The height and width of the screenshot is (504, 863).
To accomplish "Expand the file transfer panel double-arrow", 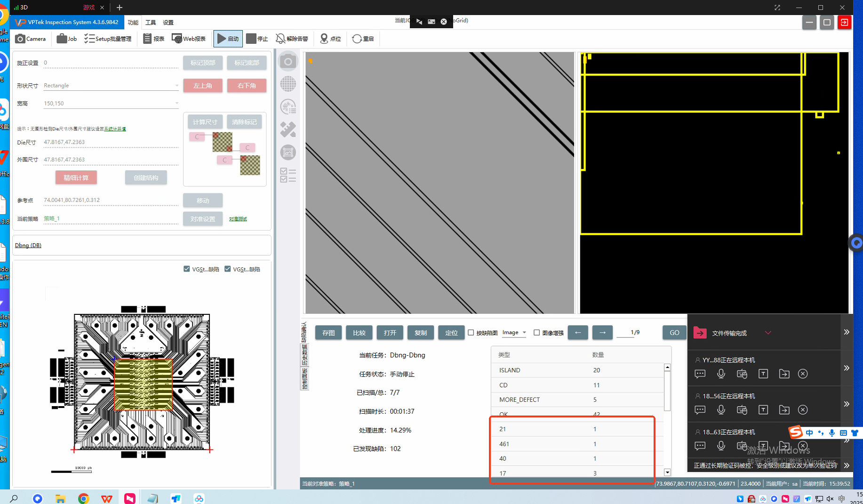I will point(847,332).
